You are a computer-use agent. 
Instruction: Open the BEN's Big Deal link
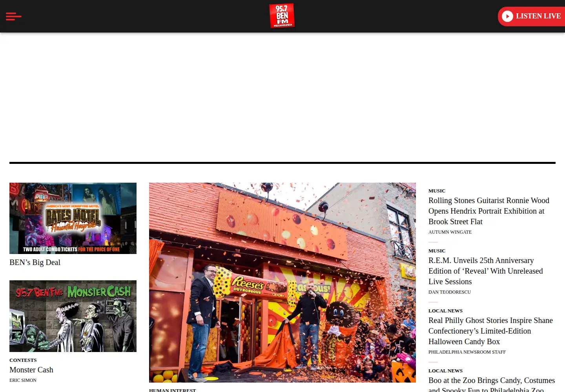click(x=35, y=262)
